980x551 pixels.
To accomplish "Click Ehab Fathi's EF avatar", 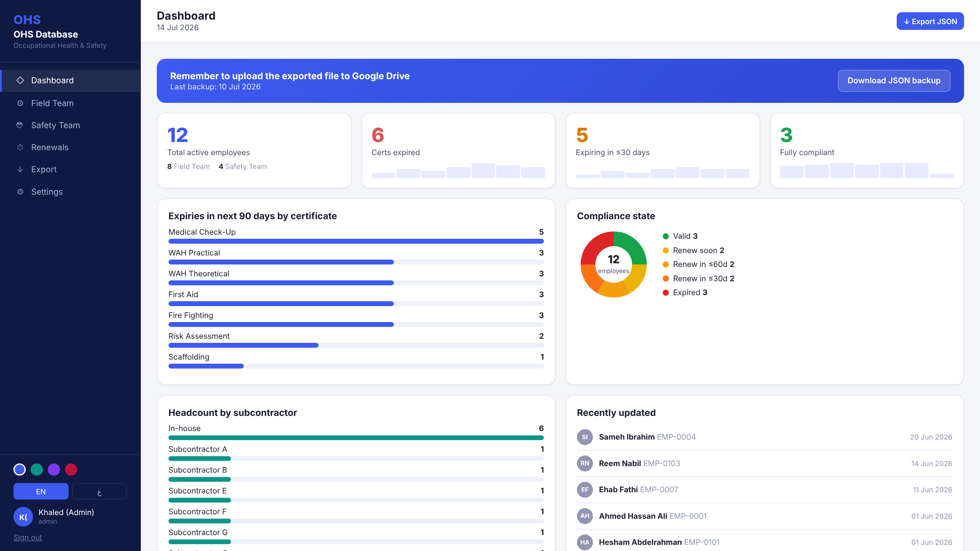I will pos(585,490).
